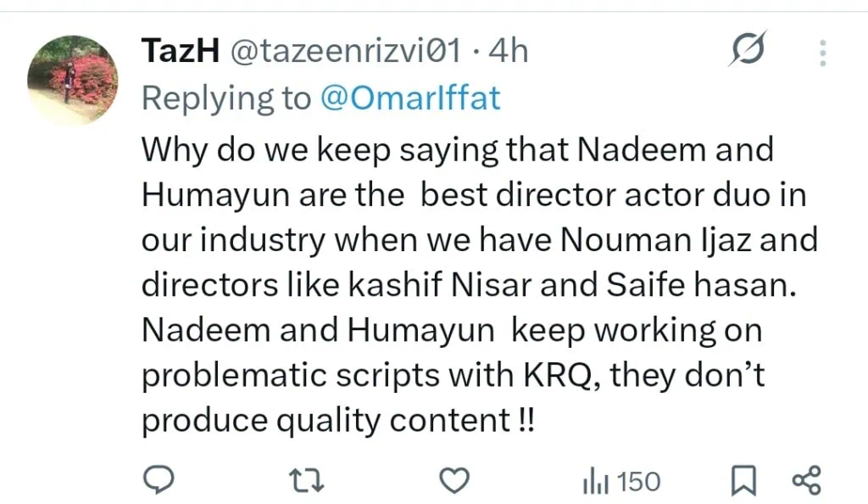
Task: Click the Grok explain icon
Action: coord(748,51)
